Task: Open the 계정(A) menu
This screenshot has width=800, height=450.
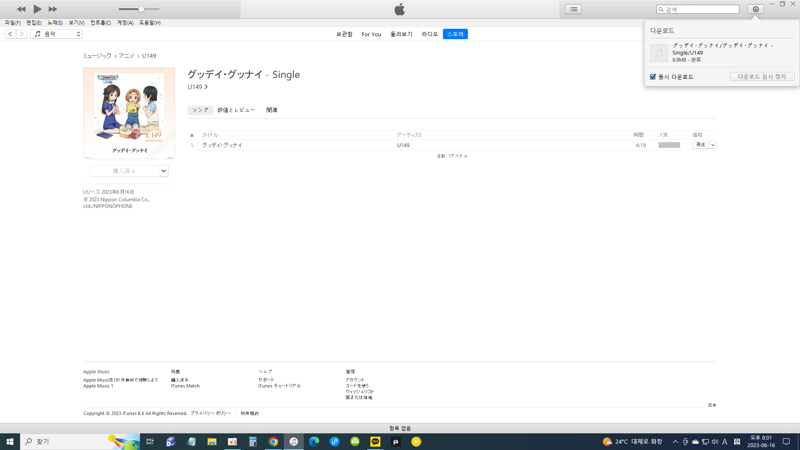Action: 125,22
